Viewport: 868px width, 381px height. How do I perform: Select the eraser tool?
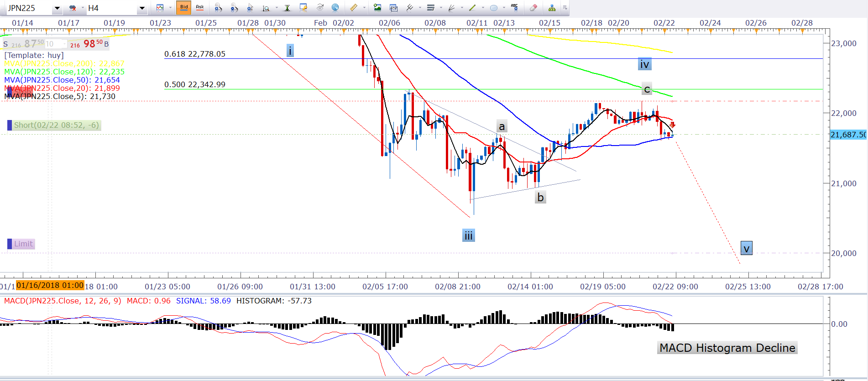pyautogui.click(x=533, y=8)
